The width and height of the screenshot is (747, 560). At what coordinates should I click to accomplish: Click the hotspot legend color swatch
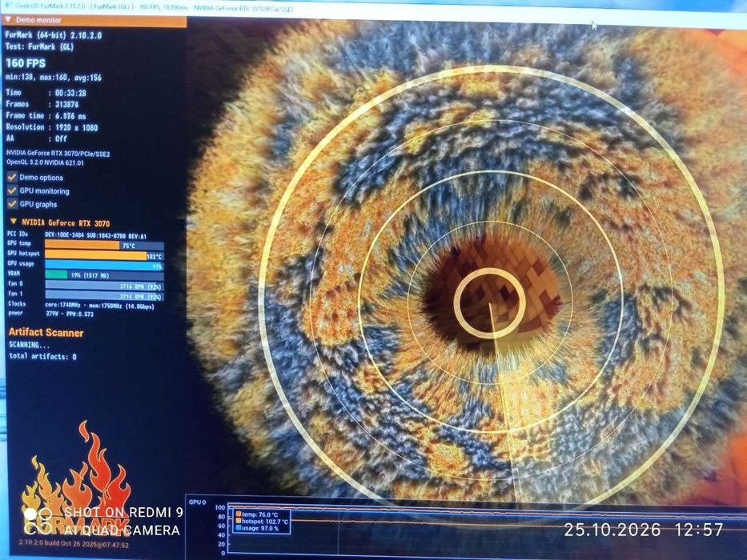pos(239,522)
